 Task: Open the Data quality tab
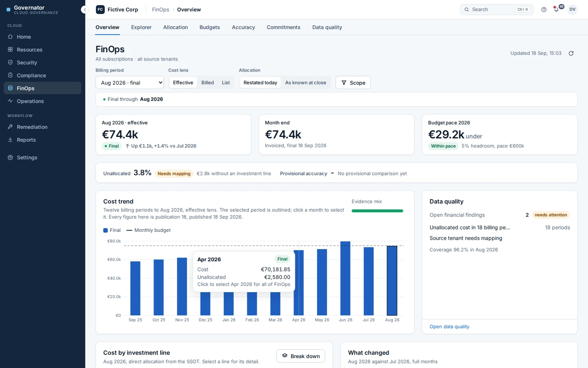coord(327,27)
